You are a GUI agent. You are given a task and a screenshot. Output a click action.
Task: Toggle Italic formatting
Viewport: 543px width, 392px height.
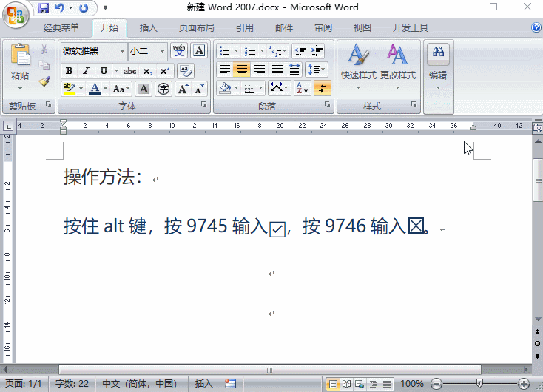[86, 71]
